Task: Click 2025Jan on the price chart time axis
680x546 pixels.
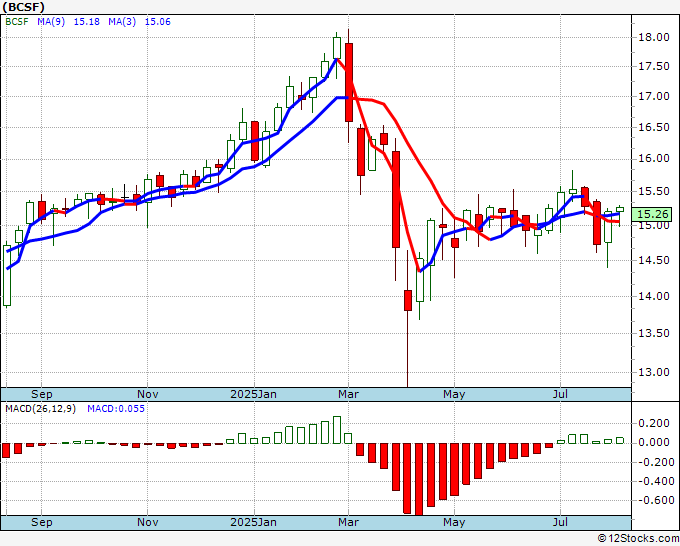Action: click(253, 394)
